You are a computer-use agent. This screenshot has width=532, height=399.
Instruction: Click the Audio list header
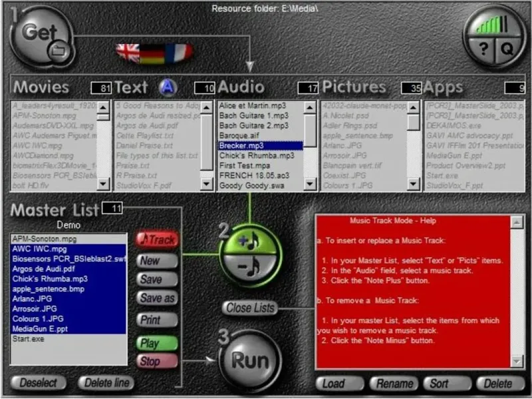click(x=241, y=87)
